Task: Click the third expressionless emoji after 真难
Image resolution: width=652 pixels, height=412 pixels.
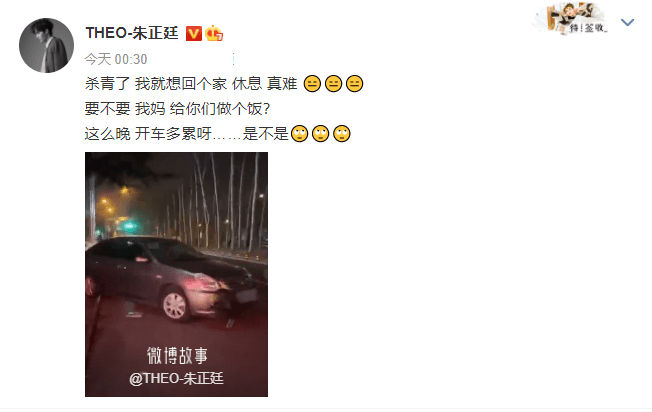Action: tap(354, 84)
